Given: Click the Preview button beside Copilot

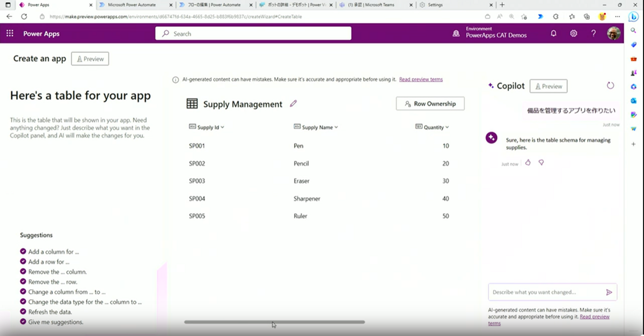Looking at the screenshot, I should tap(548, 86).
